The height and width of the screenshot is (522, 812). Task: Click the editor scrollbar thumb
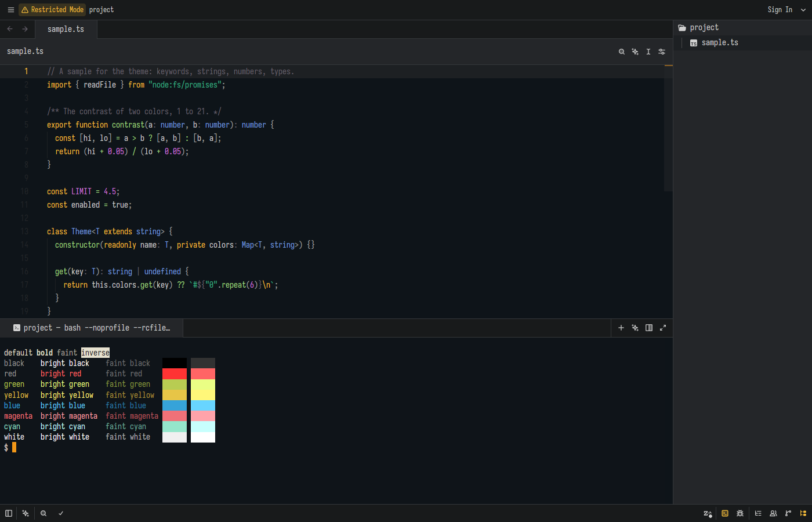point(668,128)
